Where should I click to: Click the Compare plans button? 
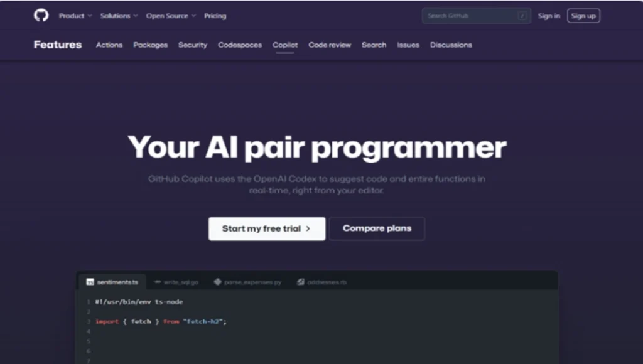click(377, 228)
